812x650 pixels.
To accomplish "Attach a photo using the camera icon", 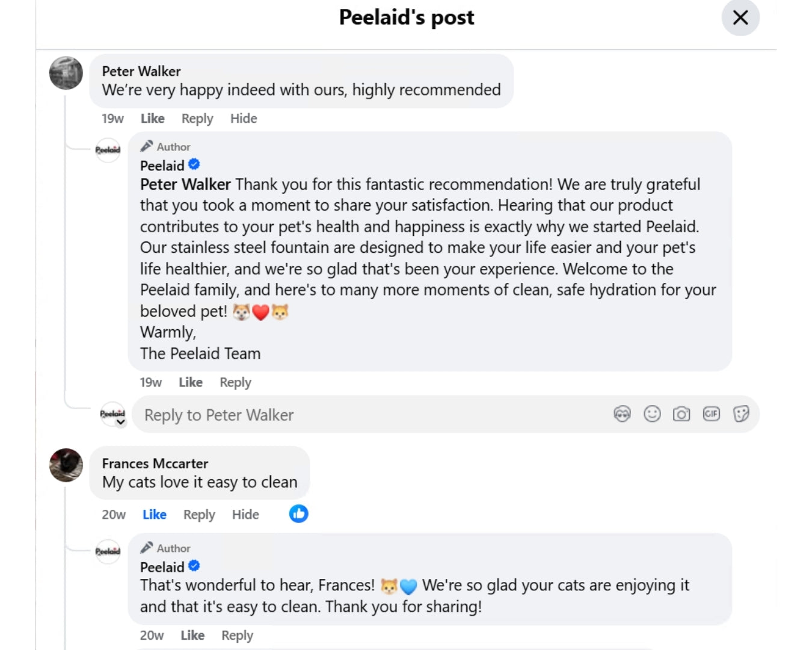I will click(681, 414).
